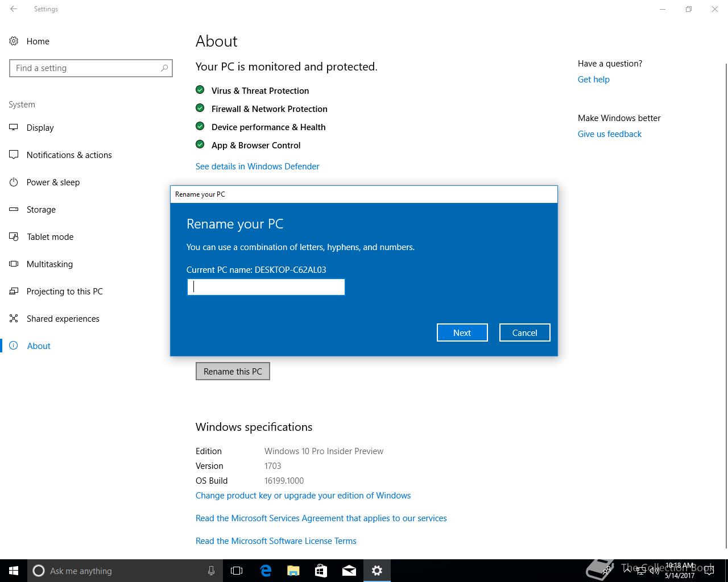Click the Cortana circle icon
This screenshot has height=582, width=728.
point(39,571)
